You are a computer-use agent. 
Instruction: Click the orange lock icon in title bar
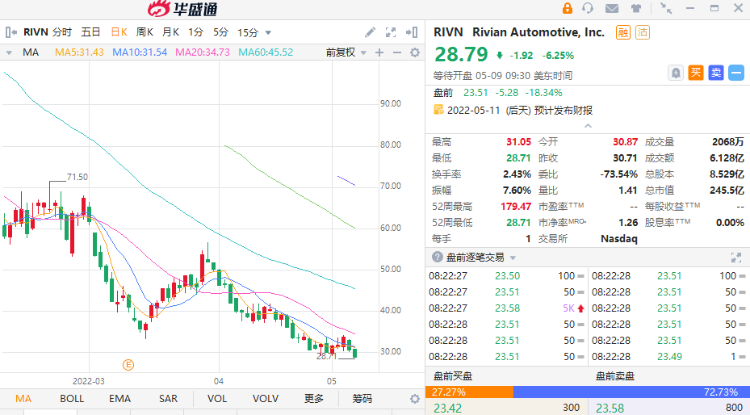(567, 8)
